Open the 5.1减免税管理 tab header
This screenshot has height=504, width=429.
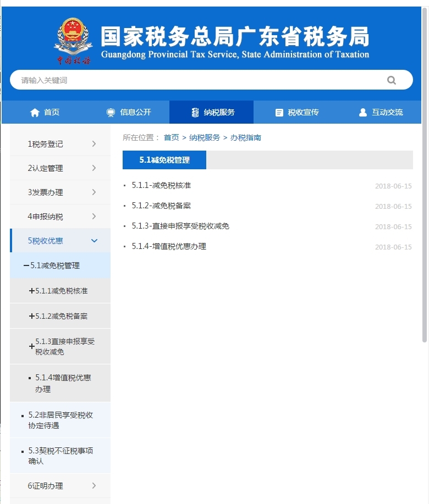click(164, 160)
